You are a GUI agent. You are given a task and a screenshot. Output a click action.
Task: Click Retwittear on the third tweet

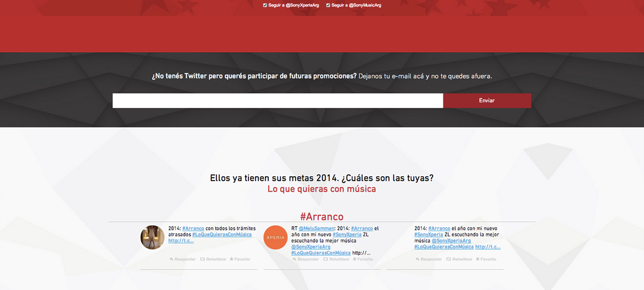coord(449,259)
